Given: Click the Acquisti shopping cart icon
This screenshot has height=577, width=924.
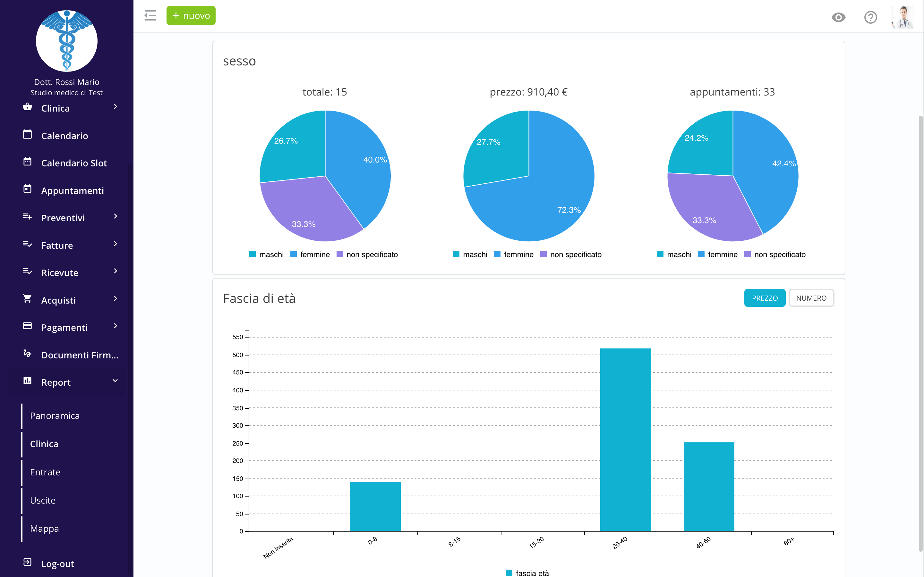Looking at the screenshot, I should [x=28, y=299].
